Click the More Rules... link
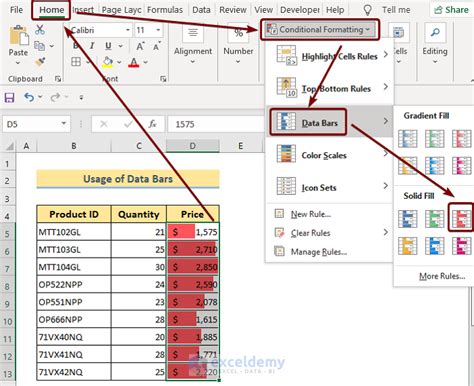 [x=442, y=276]
